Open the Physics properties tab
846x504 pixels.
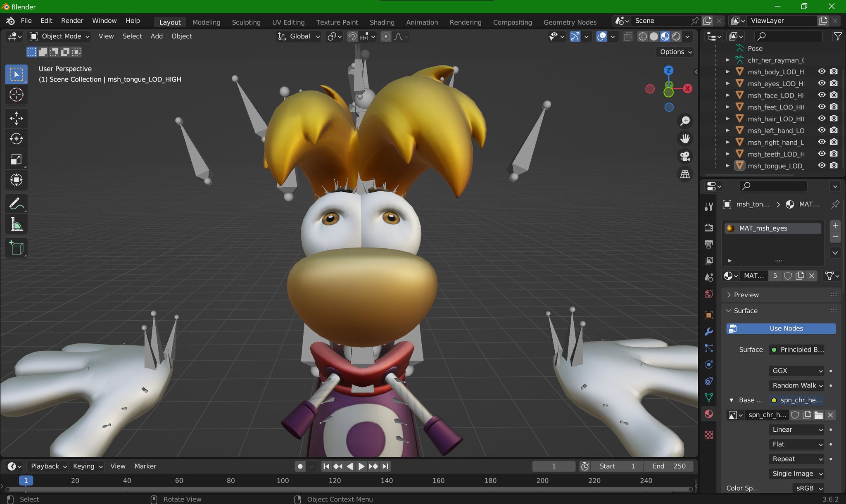coord(709,364)
